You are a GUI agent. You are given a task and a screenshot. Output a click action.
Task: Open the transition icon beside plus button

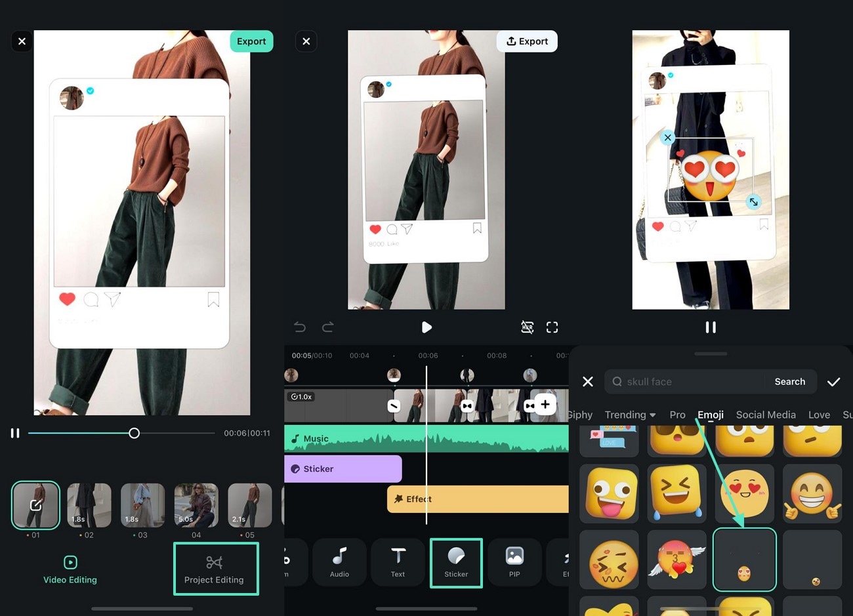click(x=530, y=406)
